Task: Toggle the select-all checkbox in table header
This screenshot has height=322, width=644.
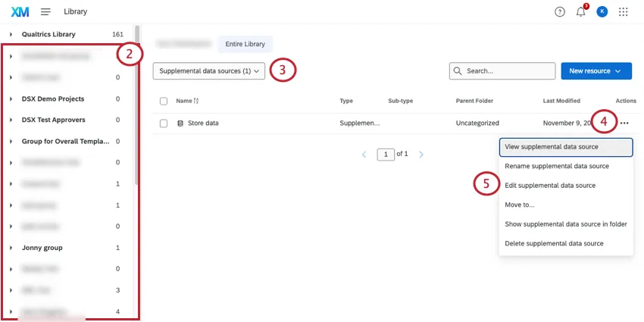Action: 164,101
